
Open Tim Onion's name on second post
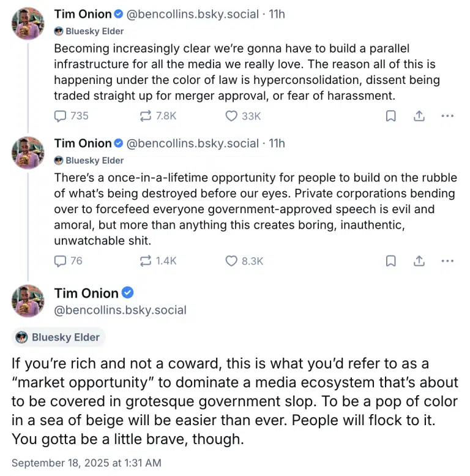click(x=83, y=143)
